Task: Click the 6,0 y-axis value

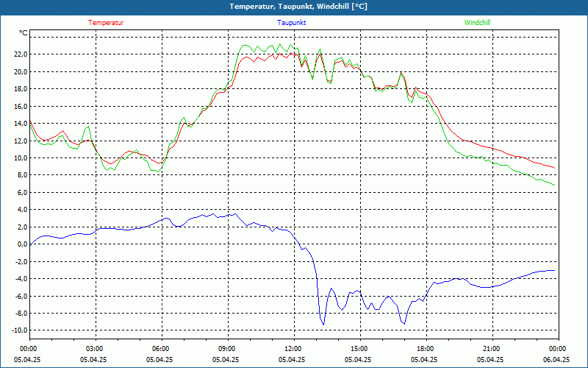Action: click(23, 192)
